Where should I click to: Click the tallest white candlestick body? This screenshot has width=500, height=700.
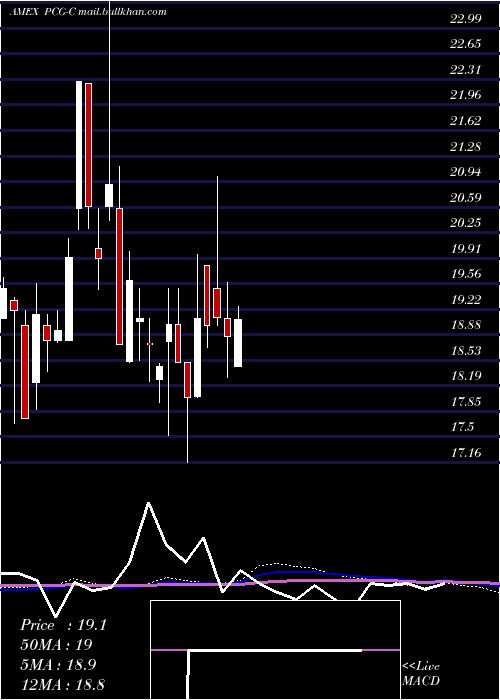pyautogui.click(x=79, y=145)
